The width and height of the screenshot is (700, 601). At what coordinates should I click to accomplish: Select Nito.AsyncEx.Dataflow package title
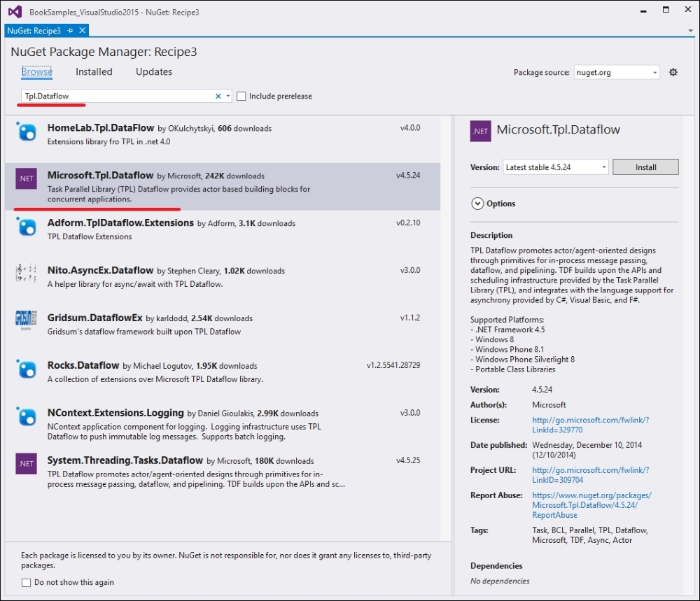coord(100,270)
